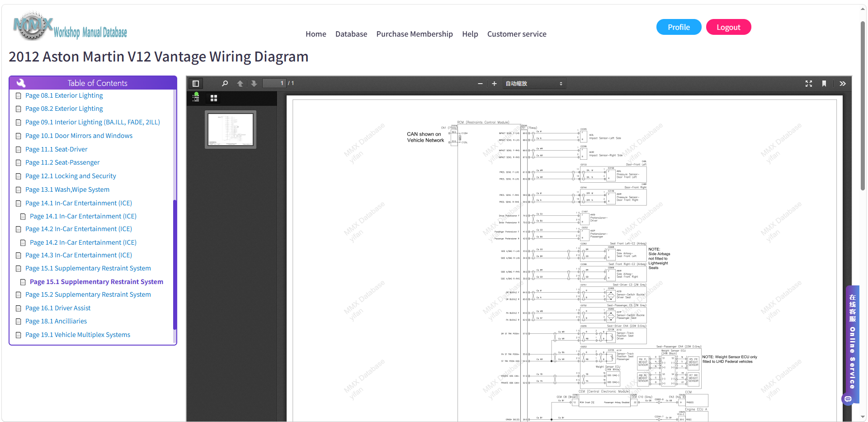Open the Help menu item
Screen dimensions: 868x422
click(x=470, y=34)
